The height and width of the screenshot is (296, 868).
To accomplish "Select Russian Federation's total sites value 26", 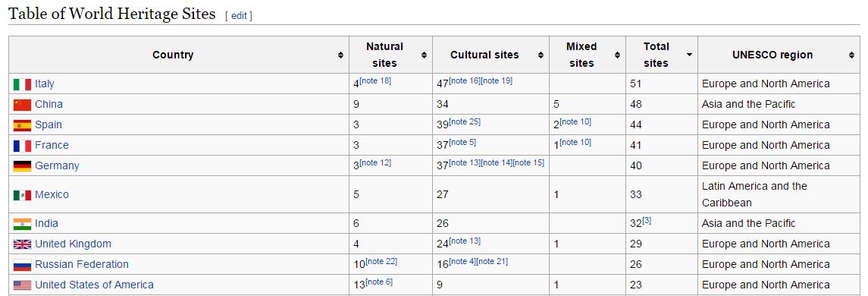I will point(636,265).
